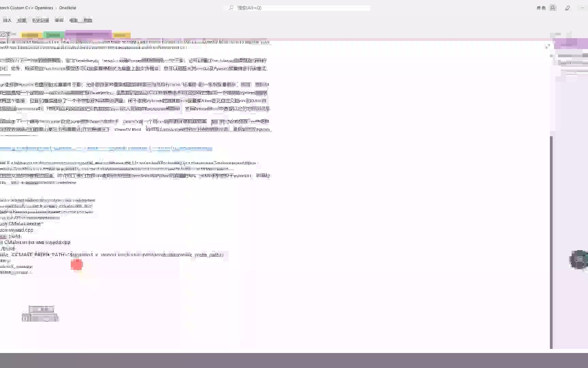Open the 插入 ribbon tab

click(7, 20)
